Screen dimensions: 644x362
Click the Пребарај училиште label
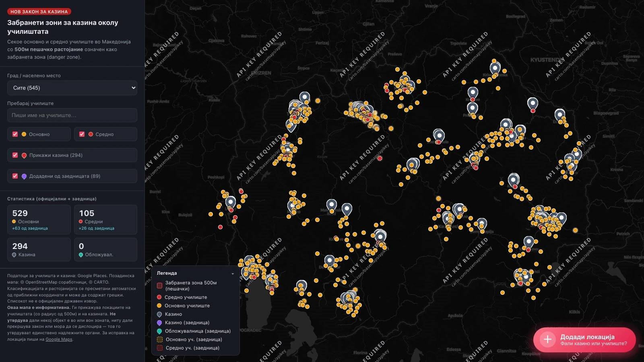(x=30, y=103)
